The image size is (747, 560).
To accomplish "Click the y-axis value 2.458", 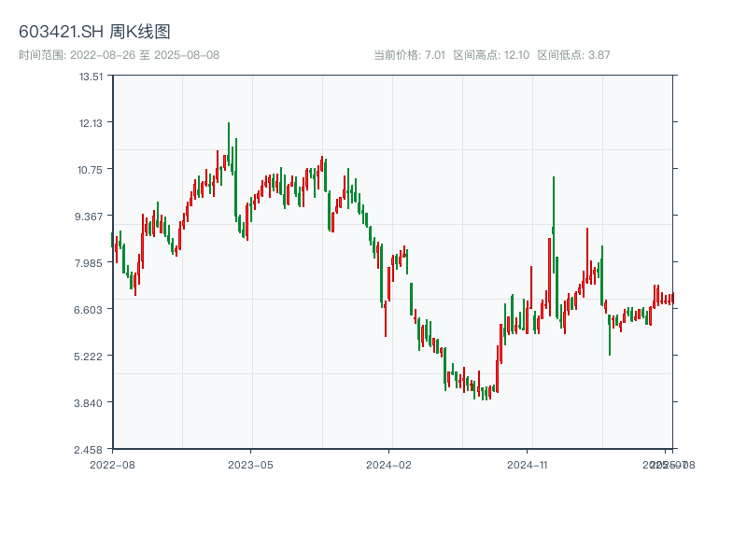I will click(88, 450).
